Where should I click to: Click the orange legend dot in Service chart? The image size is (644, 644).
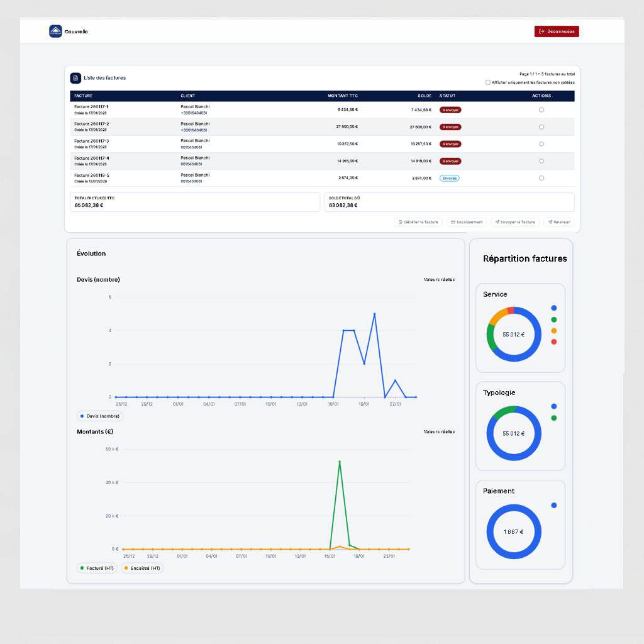pos(554,331)
